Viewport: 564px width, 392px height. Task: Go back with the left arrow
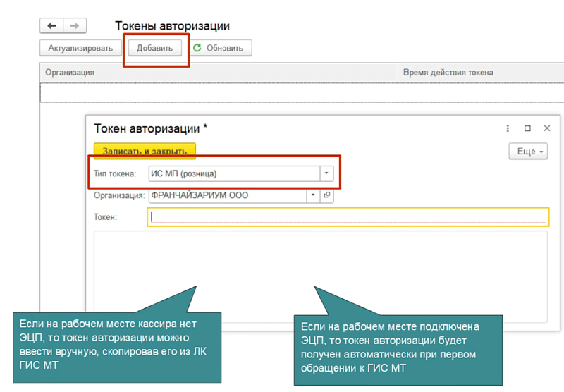(51, 26)
